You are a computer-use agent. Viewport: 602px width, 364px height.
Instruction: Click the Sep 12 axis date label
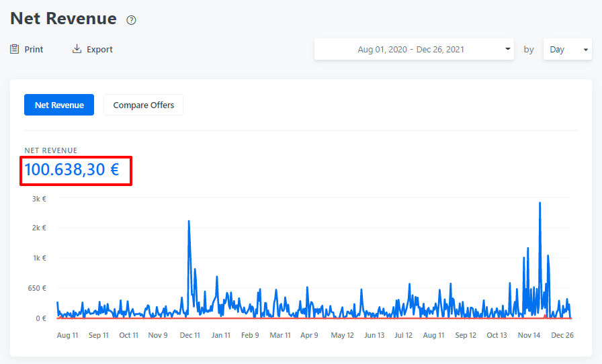tap(466, 335)
